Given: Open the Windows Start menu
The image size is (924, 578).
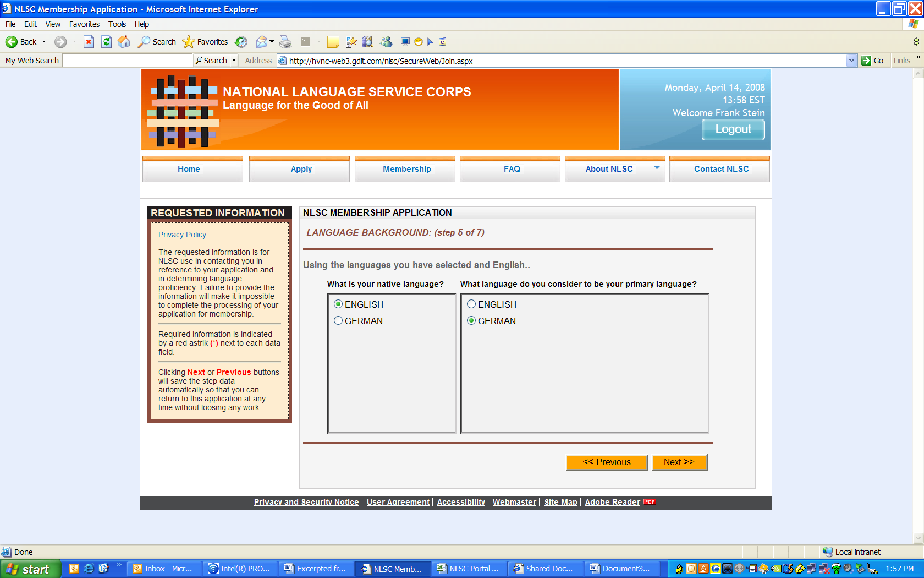Looking at the screenshot, I should click(30, 569).
